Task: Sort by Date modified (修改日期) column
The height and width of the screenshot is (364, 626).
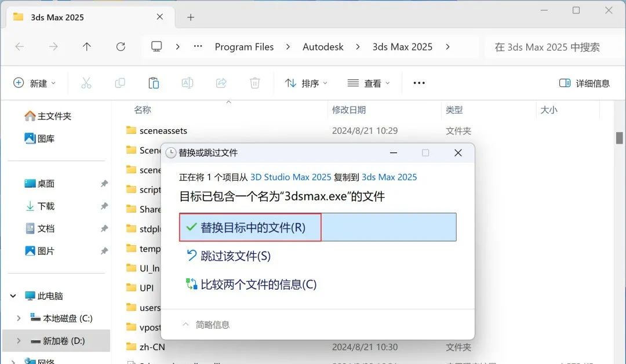Action: (x=349, y=110)
